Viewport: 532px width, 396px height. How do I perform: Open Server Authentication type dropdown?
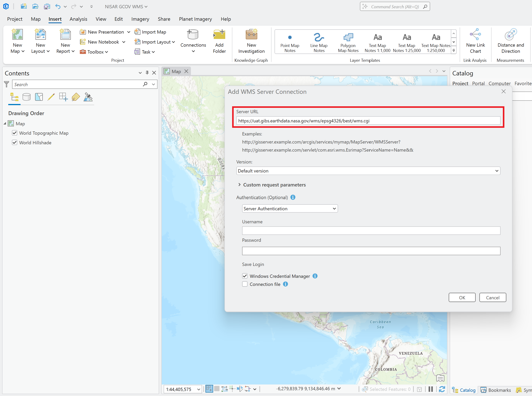click(x=290, y=209)
